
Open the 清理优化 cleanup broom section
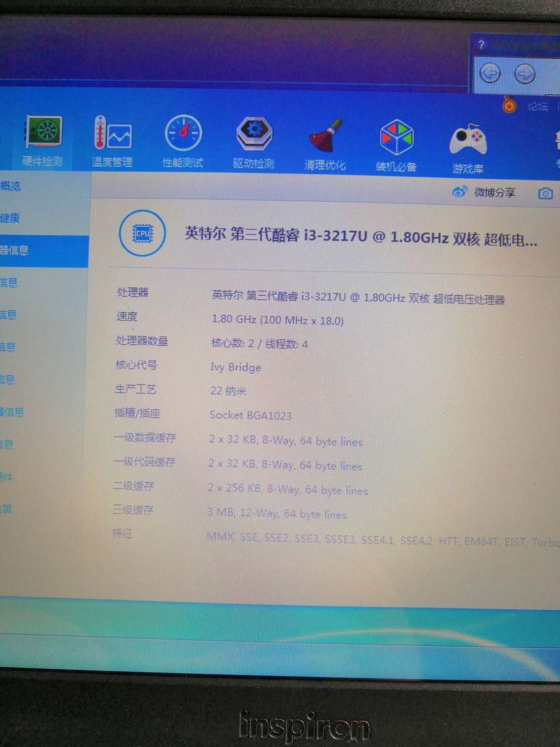[x=325, y=144]
